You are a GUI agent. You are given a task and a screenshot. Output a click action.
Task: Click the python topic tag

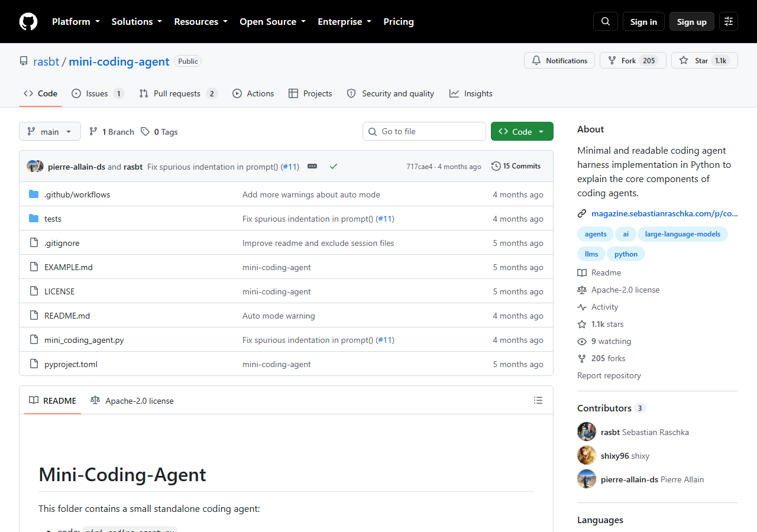(626, 254)
